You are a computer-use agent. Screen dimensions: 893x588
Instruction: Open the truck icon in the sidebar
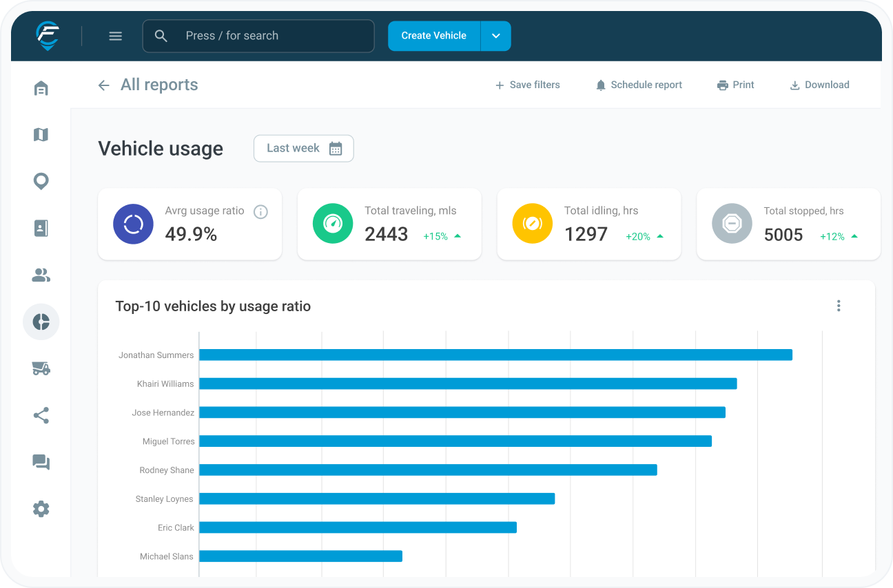click(x=41, y=368)
